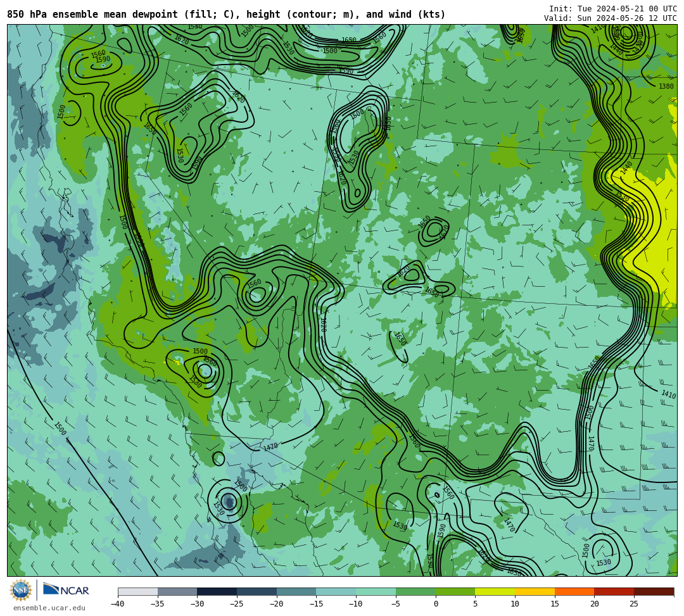684x616 pixels.
Task: Pick the amber 10 to 15 swatch
Action: coord(535,591)
